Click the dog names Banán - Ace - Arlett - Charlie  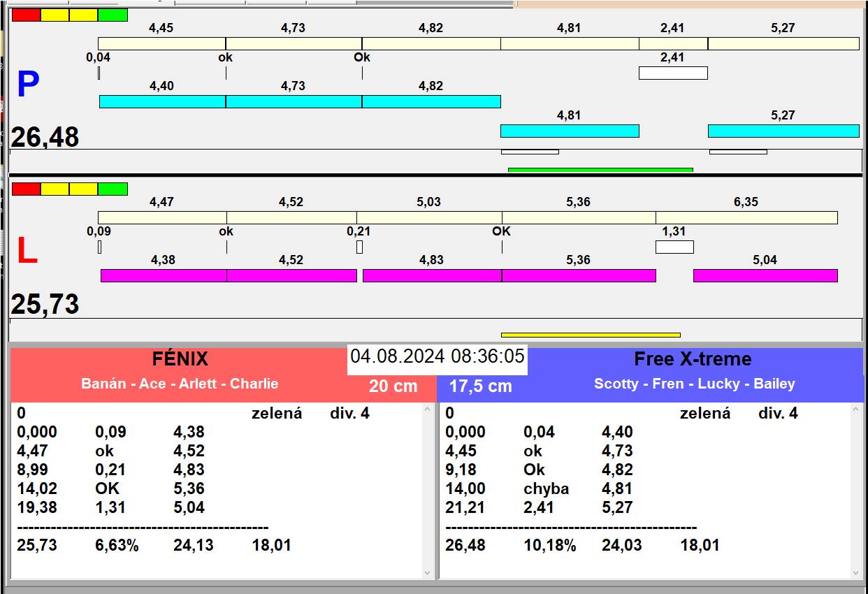180,384
